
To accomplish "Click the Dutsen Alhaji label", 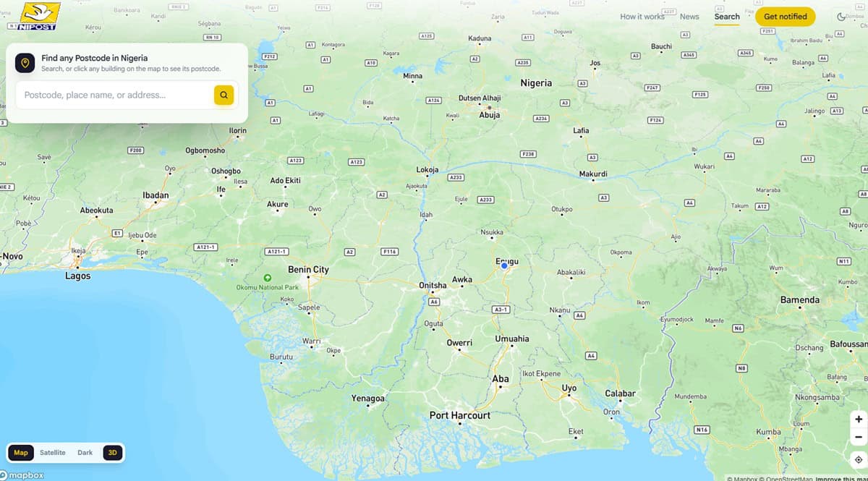I will 480,98.
